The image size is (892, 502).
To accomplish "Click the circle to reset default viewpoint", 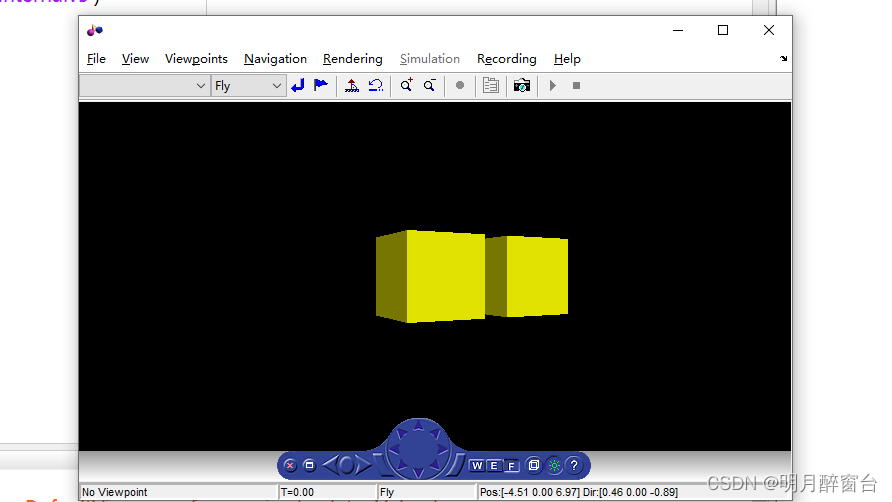I will click(x=347, y=465).
